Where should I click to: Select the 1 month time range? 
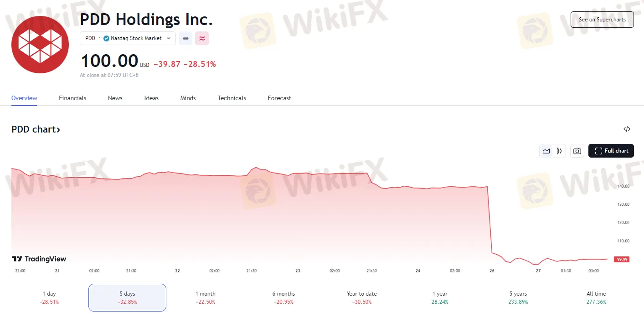[206, 297]
